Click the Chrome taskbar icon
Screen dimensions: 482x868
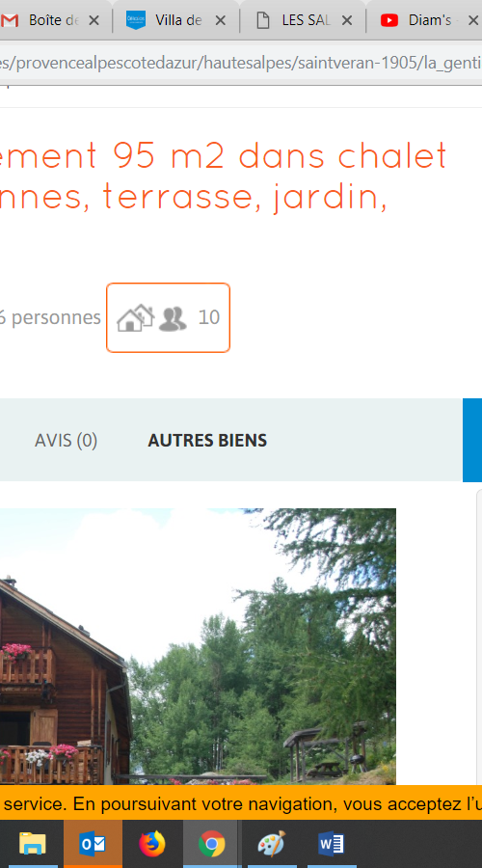(212, 844)
